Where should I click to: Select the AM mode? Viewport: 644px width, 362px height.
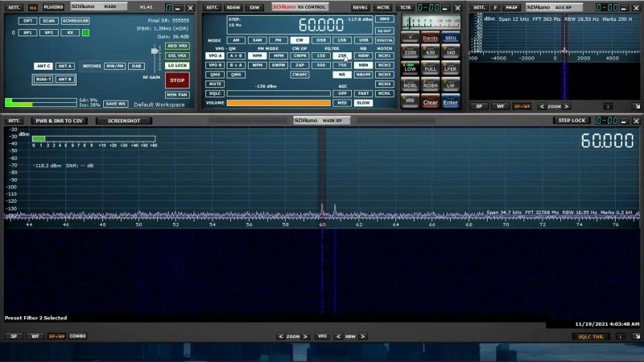pyautogui.click(x=236, y=40)
